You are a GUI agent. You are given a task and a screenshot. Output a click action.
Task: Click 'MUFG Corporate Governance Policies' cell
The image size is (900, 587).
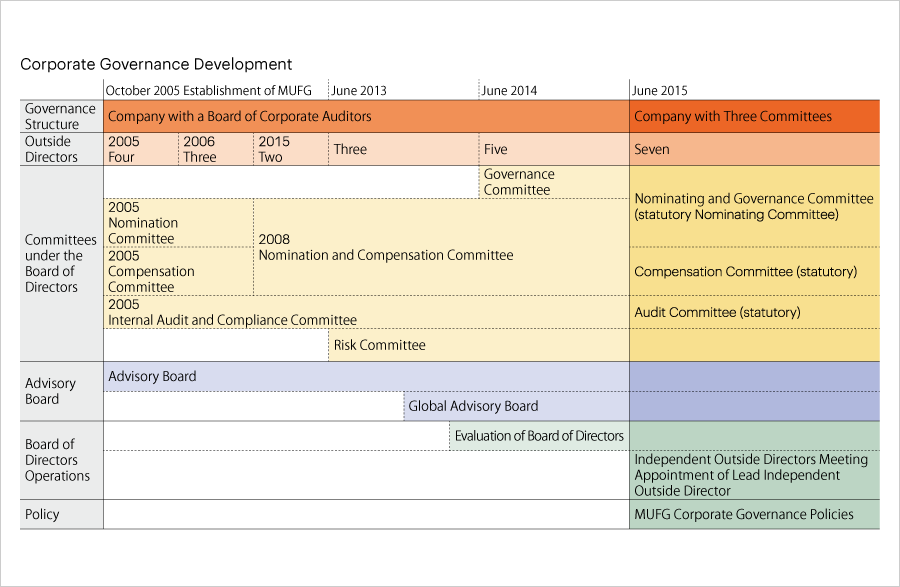[x=754, y=514]
